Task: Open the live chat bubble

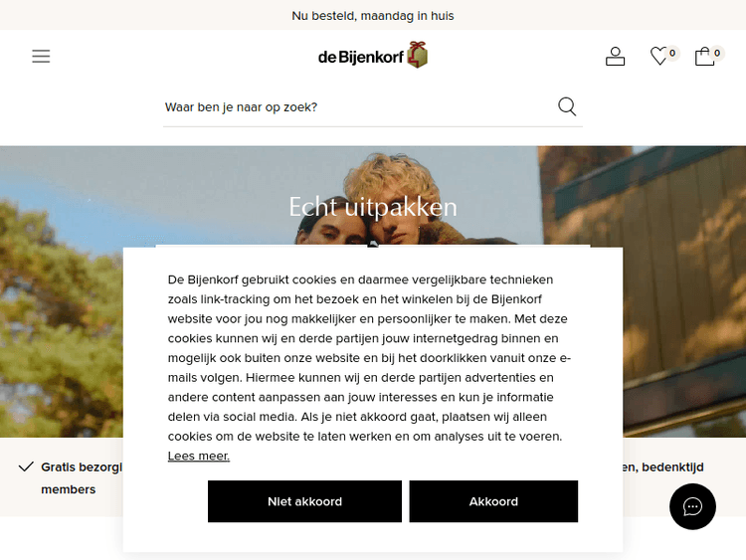Action: [692, 506]
